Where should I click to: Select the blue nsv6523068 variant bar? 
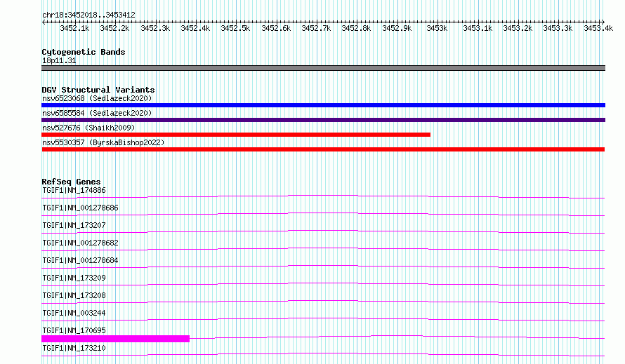pos(323,105)
